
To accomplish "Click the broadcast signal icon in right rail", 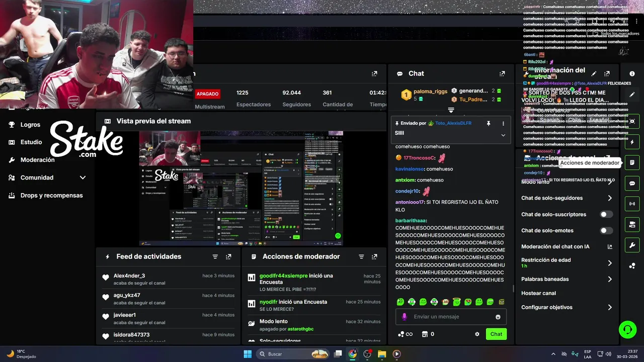I will click(632, 204).
